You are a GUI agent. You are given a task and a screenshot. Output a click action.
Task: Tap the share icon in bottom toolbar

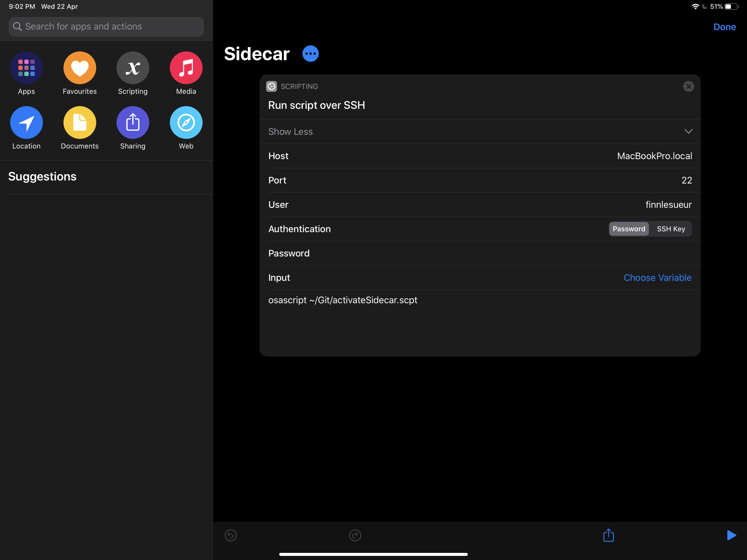608,535
